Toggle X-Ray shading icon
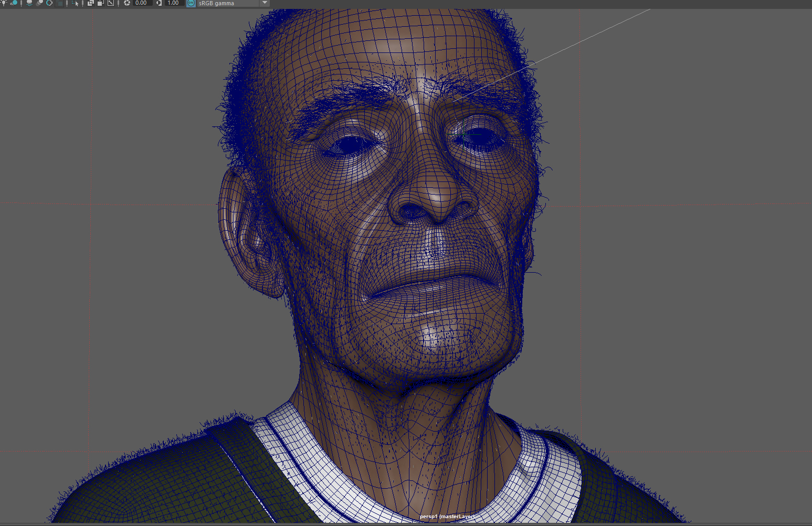 (x=90, y=3)
